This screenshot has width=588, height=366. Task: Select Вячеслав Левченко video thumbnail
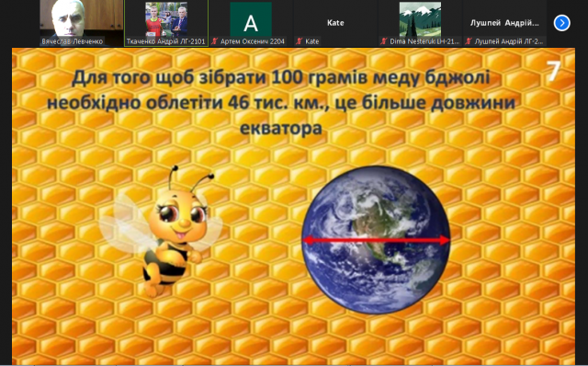pos(82,23)
